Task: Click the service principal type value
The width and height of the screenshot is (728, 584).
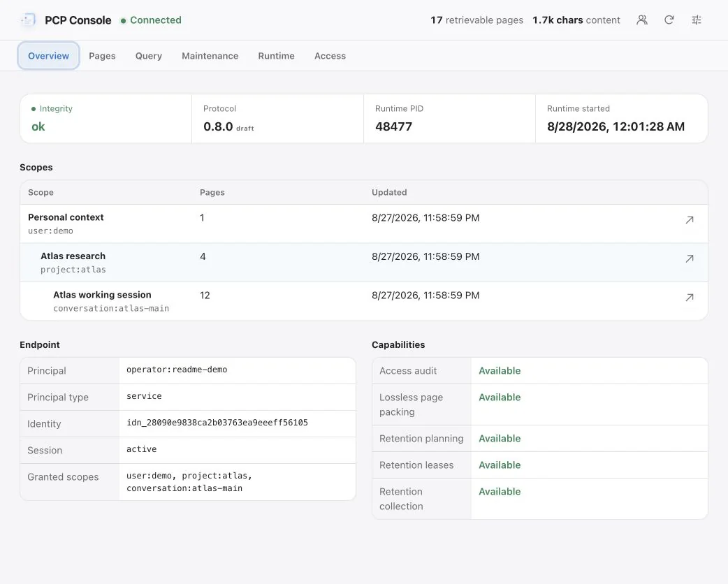Action: 144,396
